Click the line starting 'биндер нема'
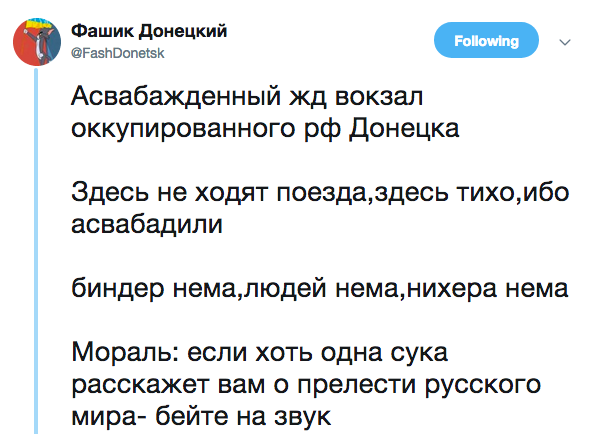This screenshot has width=595, height=434. click(x=320, y=289)
